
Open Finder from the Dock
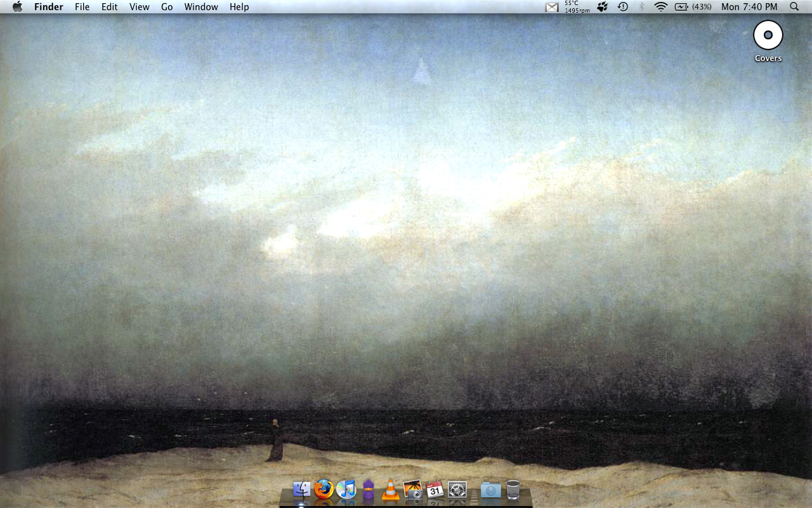point(302,490)
